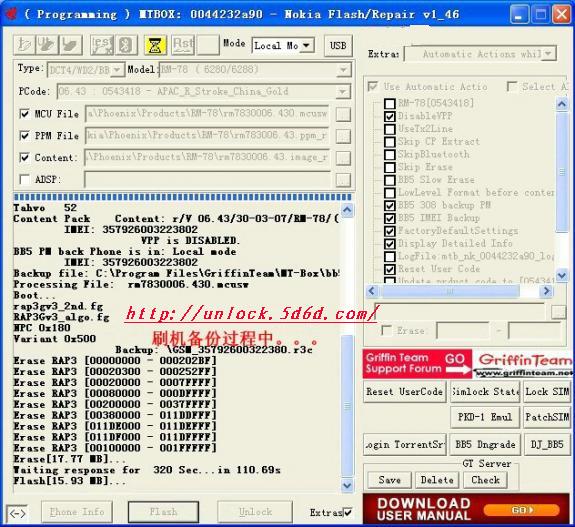
Task: Click the first cable-connect toolbar icon
Action: [x=24, y=45]
